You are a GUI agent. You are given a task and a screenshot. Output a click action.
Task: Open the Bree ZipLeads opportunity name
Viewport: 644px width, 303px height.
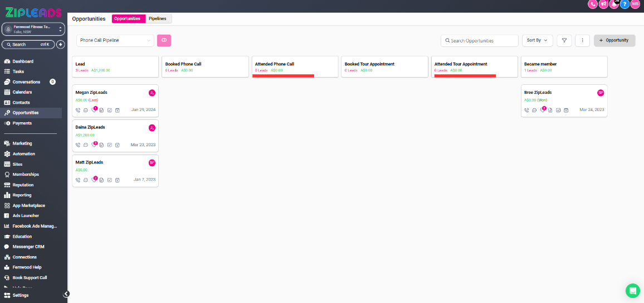coord(538,93)
